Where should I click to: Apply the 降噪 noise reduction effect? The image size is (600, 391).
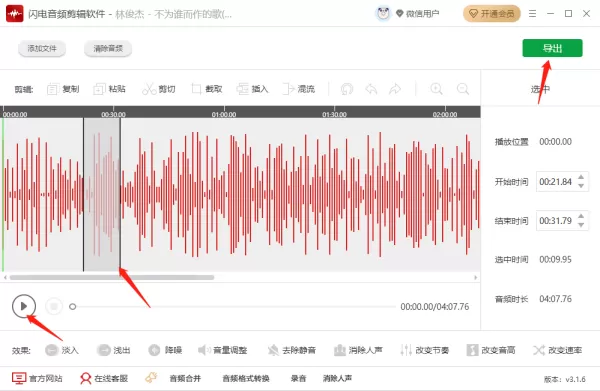pos(165,350)
